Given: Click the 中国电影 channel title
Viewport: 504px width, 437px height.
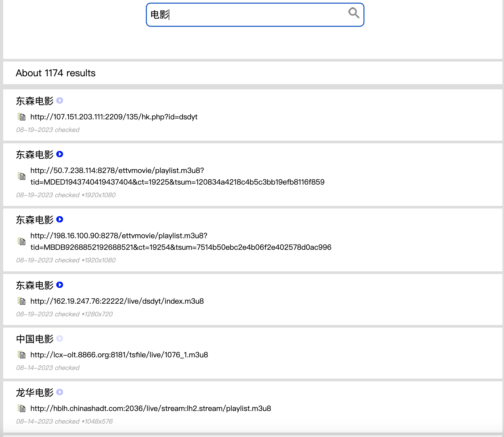Looking at the screenshot, I should pyautogui.click(x=35, y=339).
